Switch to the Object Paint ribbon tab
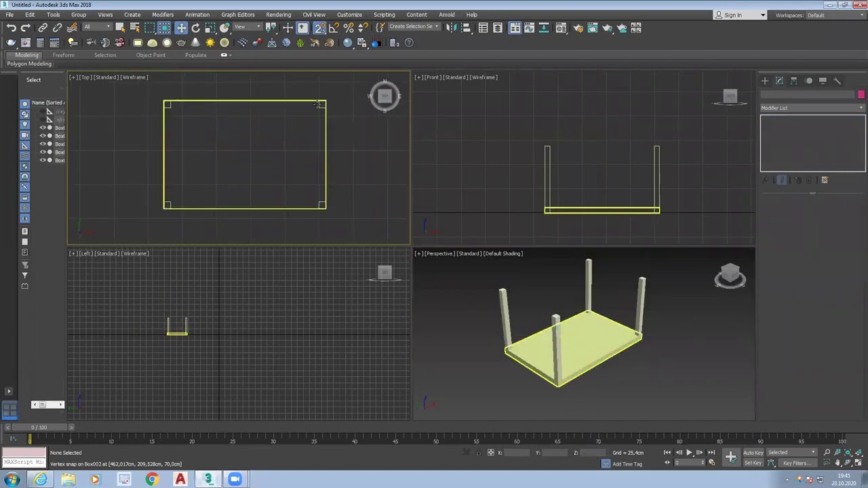Screen dimensions: 868x488 point(151,55)
